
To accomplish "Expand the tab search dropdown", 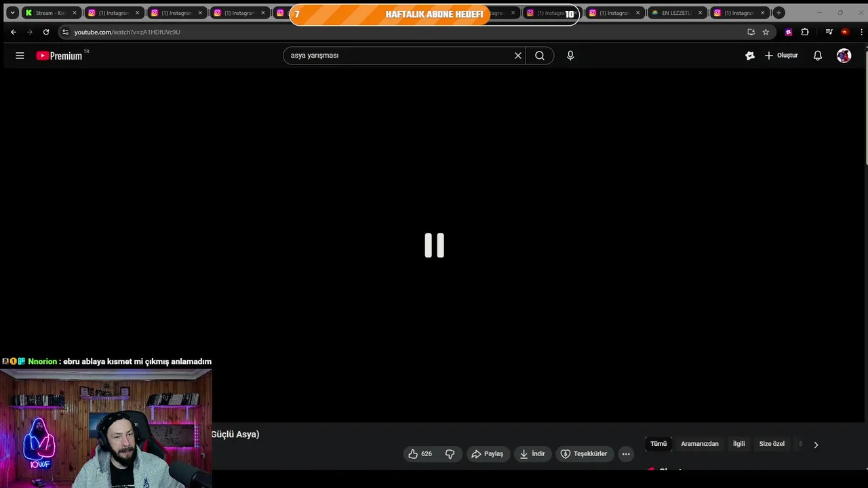I will [x=12, y=13].
